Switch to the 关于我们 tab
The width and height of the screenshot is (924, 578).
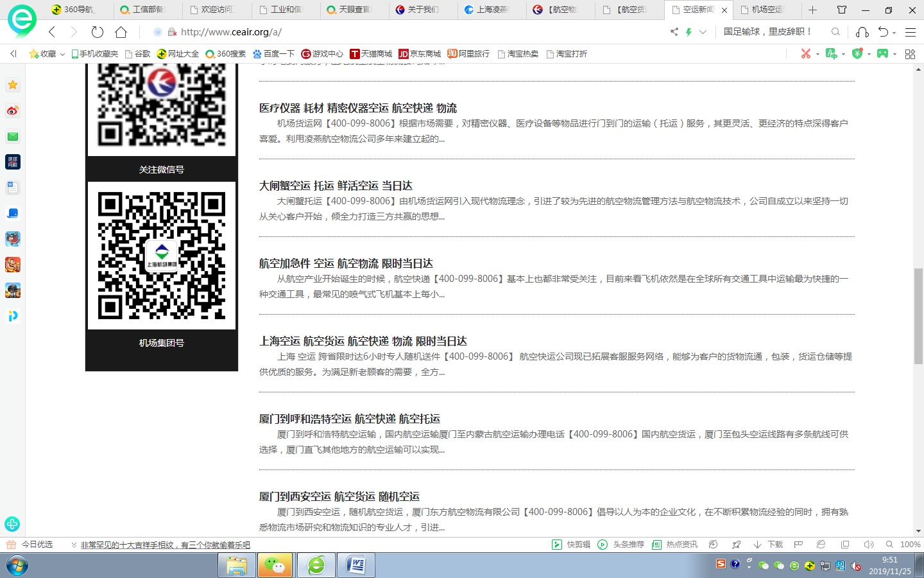point(423,10)
